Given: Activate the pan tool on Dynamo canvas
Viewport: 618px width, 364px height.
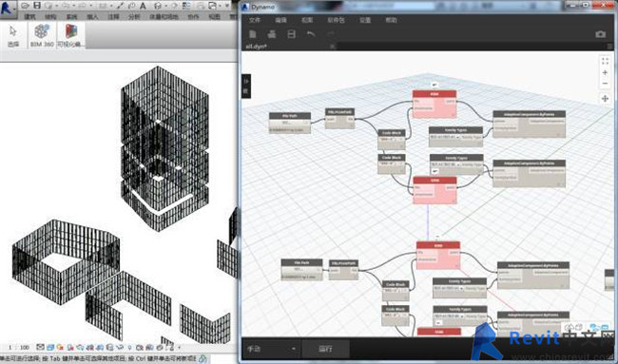Looking at the screenshot, I should (x=605, y=99).
